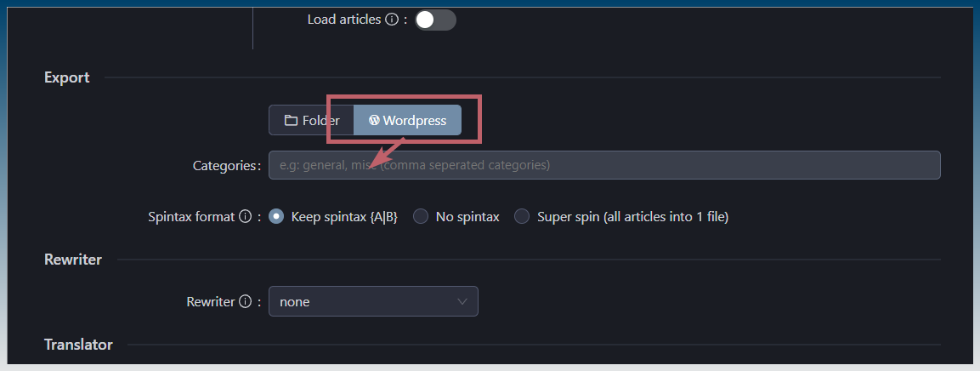Click the folder icon in the Folder button
The width and height of the screenshot is (980, 371).
(291, 121)
